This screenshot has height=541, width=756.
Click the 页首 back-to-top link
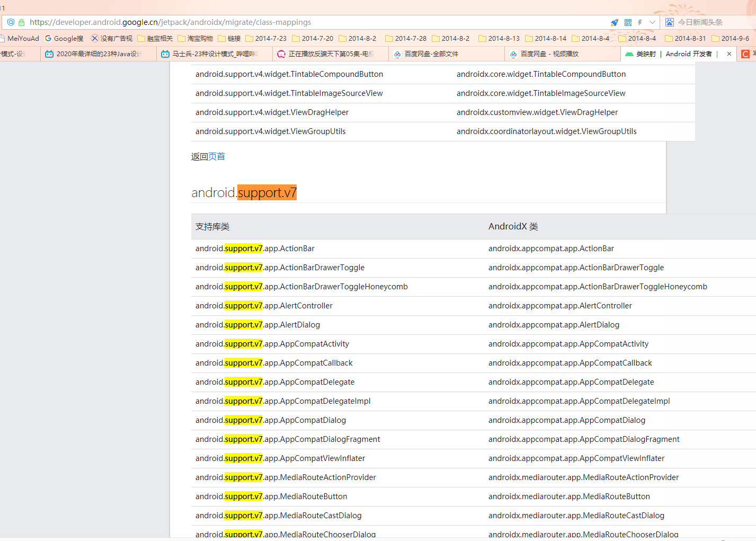click(217, 156)
